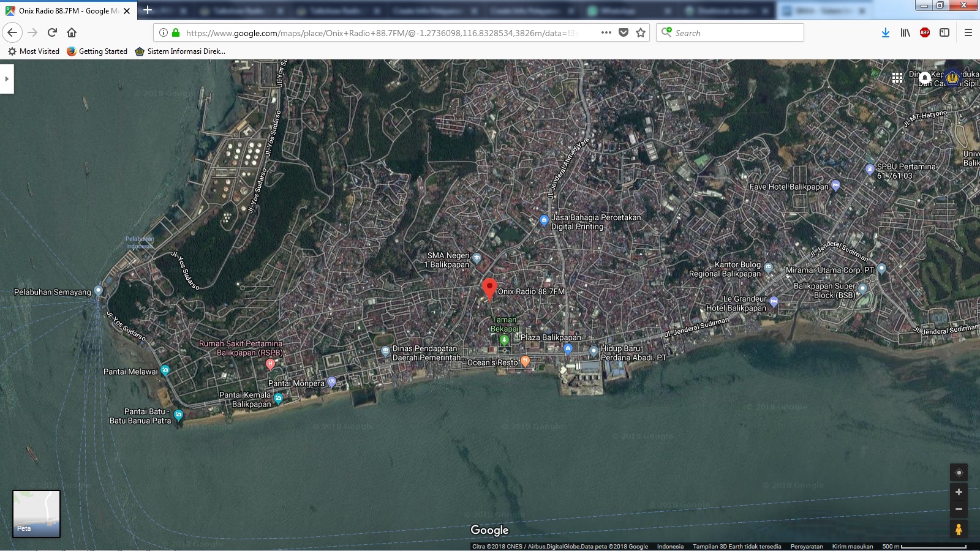980x551 pixels.
Task: Click the Firefox reload page button
Action: pos(52,32)
